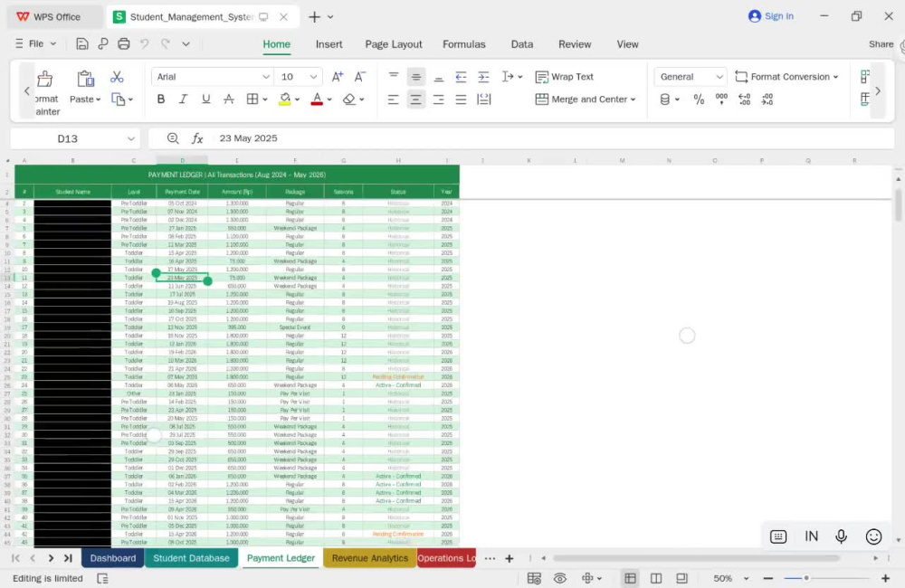
Task: Select the Page Layout view icon in status bar
Action: pos(655,578)
